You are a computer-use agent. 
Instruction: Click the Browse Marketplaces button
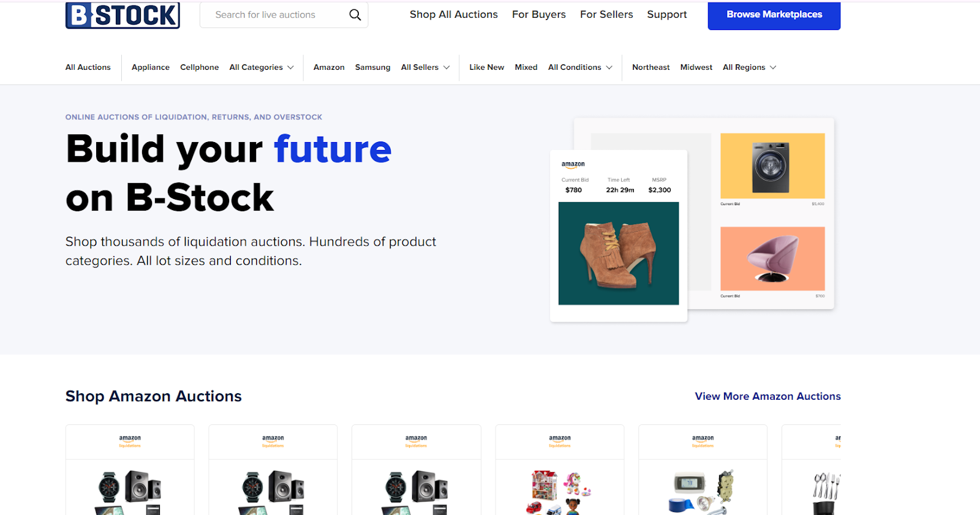pyautogui.click(x=774, y=15)
